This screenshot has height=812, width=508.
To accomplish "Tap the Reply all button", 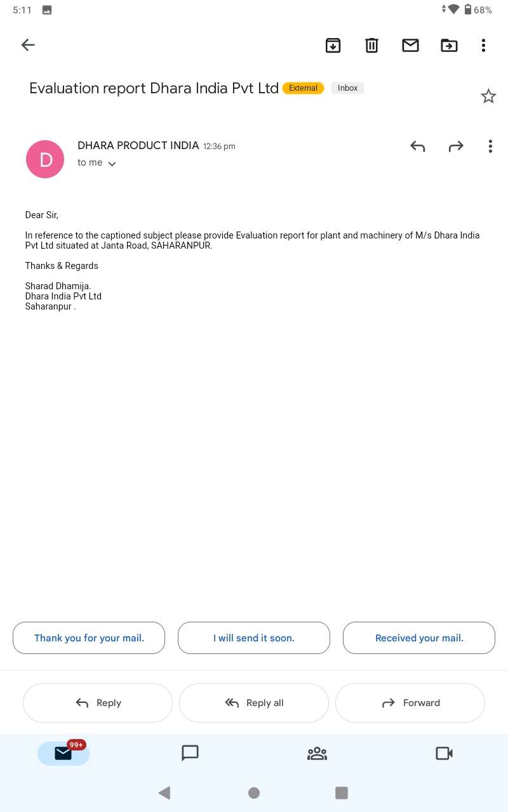I will click(x=254, y=703).
